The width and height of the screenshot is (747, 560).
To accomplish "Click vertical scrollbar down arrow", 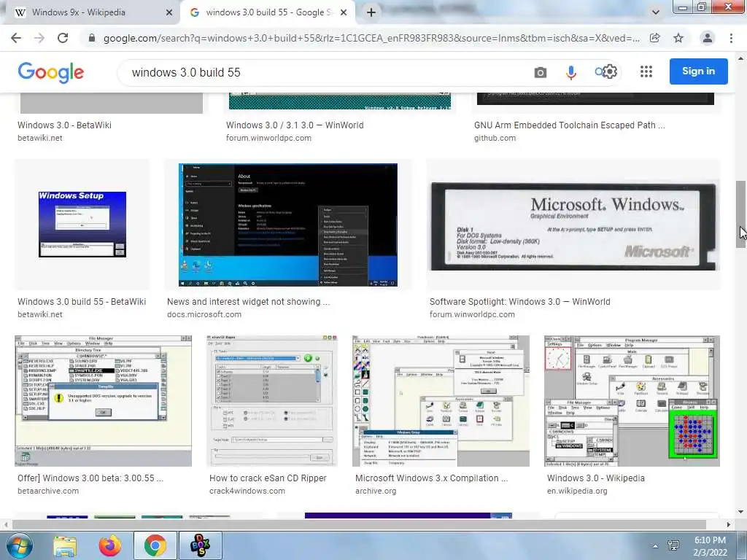I will click(x=741, y=512).
